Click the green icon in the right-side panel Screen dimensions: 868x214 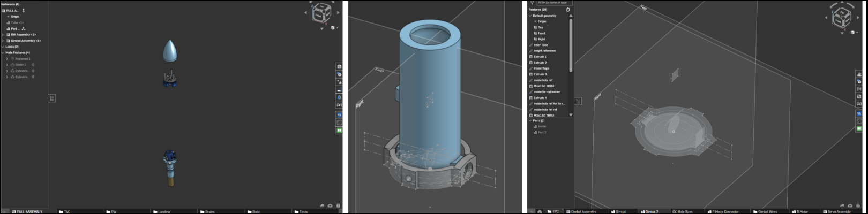(859, 128)
